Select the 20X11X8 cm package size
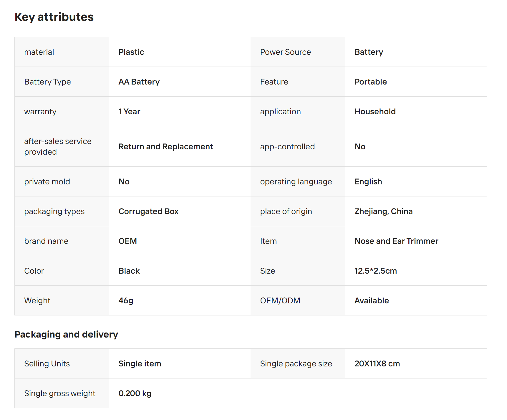 [x=377, y=364]
